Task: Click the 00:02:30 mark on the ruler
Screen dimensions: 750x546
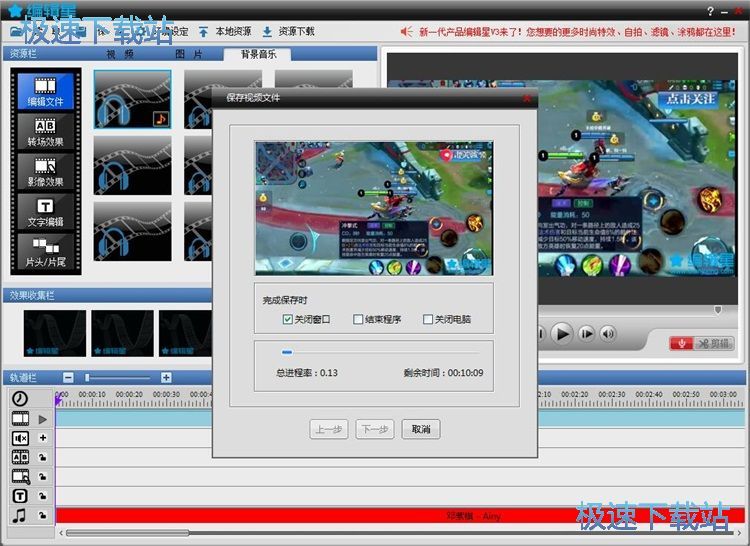Action: (x=612, y=394)
